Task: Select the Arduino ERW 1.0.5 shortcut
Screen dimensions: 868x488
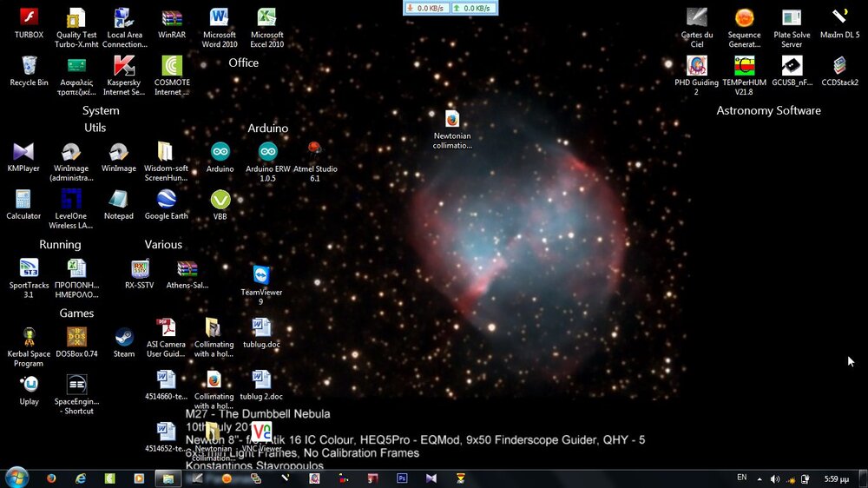Action: click(267, 153)
